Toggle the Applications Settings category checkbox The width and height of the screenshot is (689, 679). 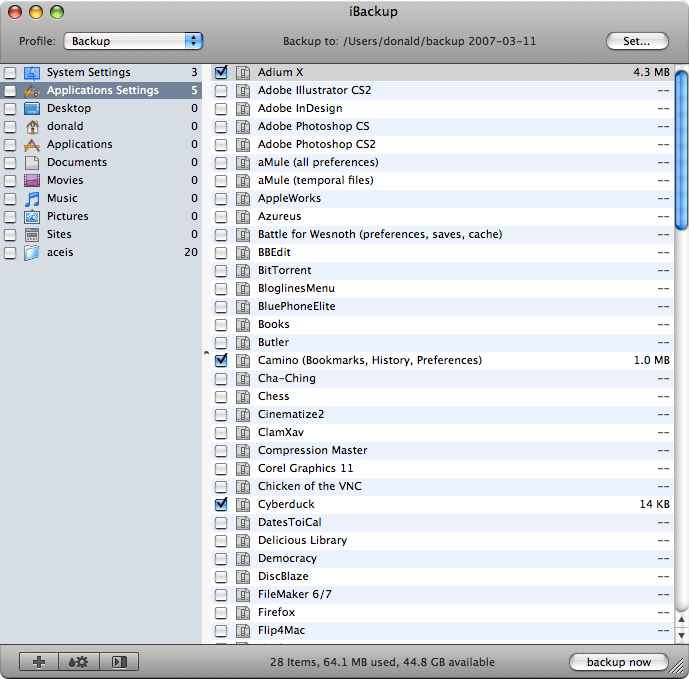pos(10,91)
